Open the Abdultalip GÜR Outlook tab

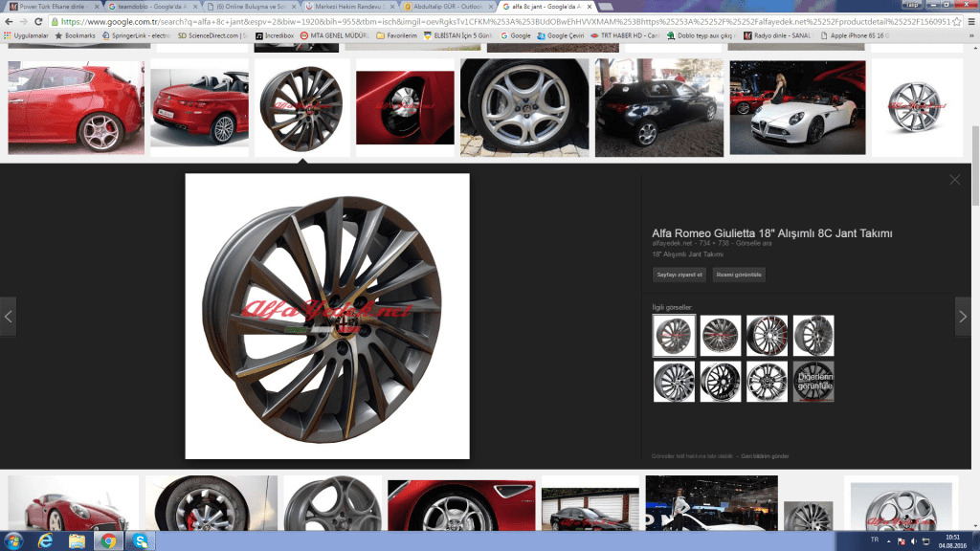tap(449, 7)
